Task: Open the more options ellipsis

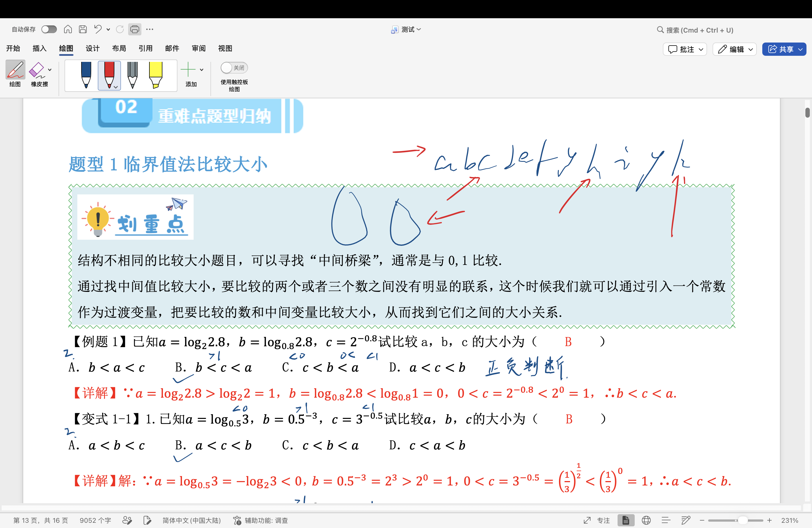Action: pyautogui.click(x=150, y=29)
